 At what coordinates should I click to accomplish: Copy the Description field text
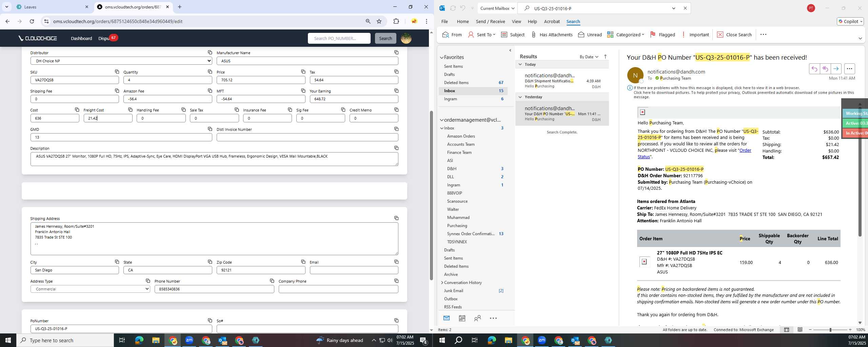396,148
